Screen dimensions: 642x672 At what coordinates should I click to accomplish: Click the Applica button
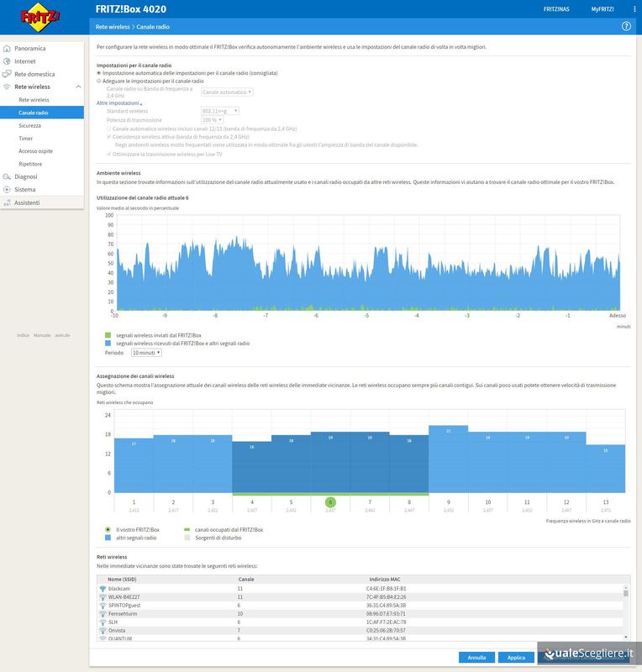coord(516,657)
